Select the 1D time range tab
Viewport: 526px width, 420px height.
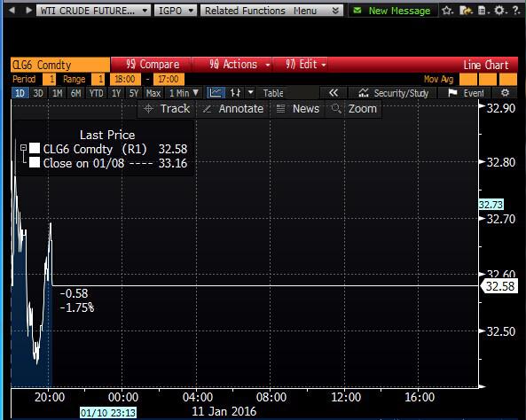(x=20, y=93)
